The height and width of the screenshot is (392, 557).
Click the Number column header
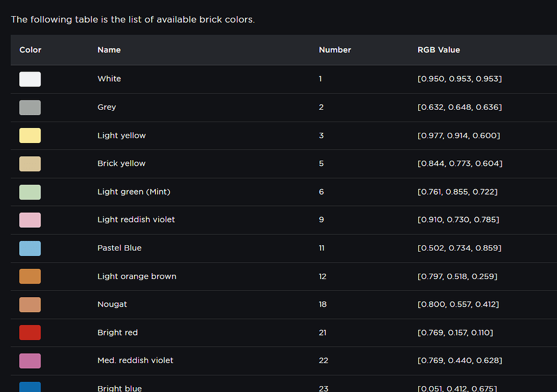(335, 50)
